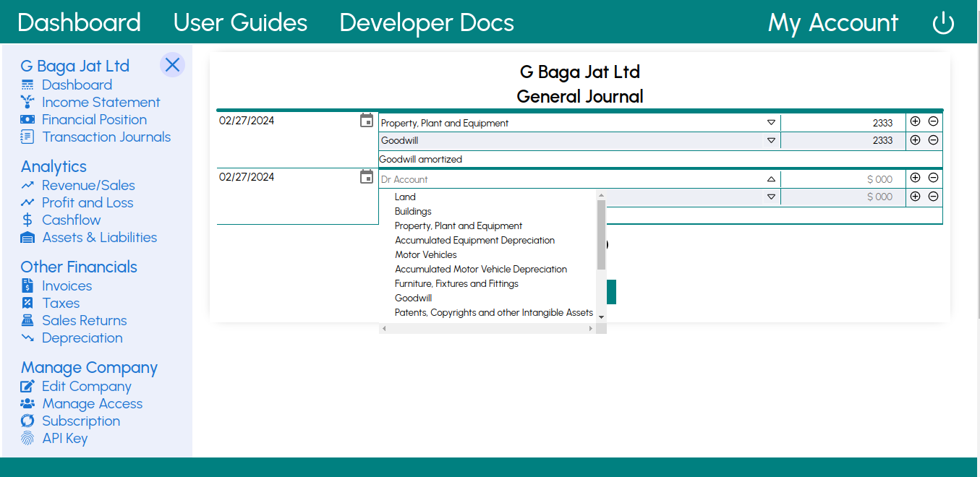
Task: Click minus icon on Dr Account row
Action: pos(933,178)
